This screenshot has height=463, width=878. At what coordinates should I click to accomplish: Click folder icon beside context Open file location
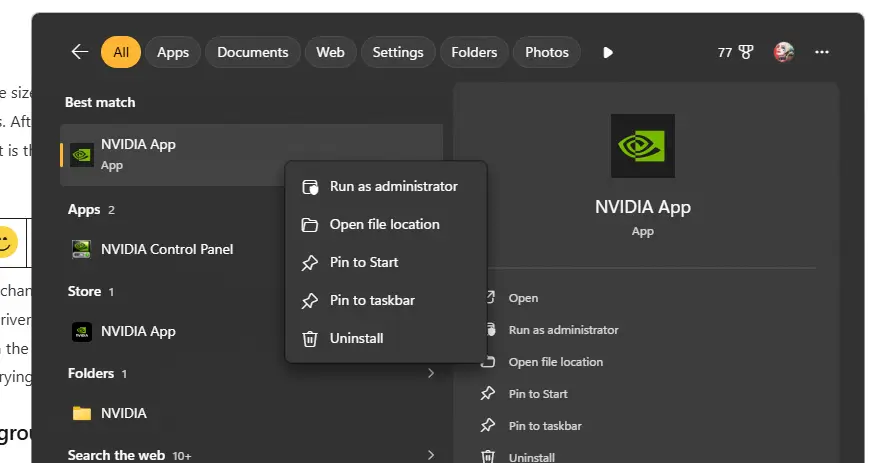tap(310, 225)
